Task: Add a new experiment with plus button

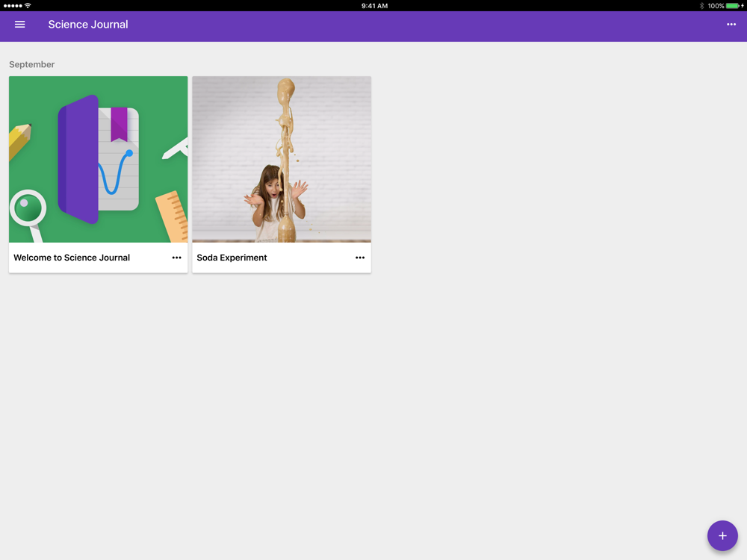Action: click(x=722, y=535)
